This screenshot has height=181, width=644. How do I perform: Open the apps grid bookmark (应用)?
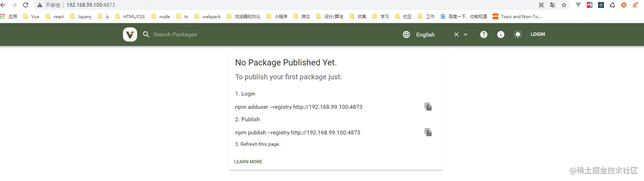9,17
